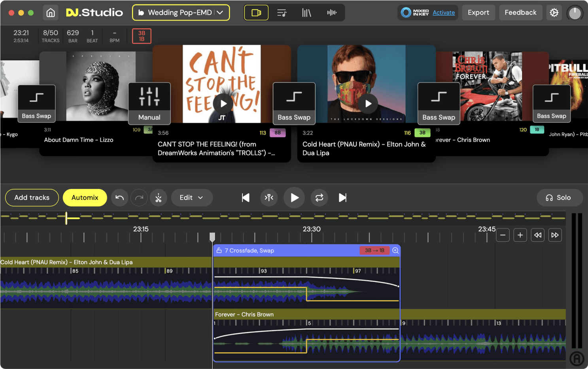Viewport: 588px width, 369px height.
Task: Click the magnifier icon on the crossfade transition header
Action: point(395,250)
